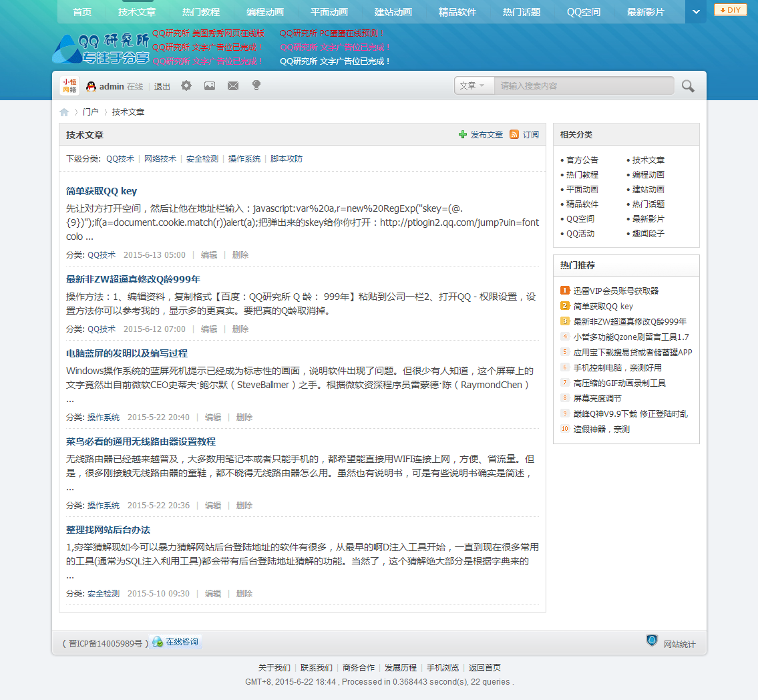Click 删除 for the 2015-5-22 20:36 article
This screenshot has width=758, height=700.
[x=244, y=505]
